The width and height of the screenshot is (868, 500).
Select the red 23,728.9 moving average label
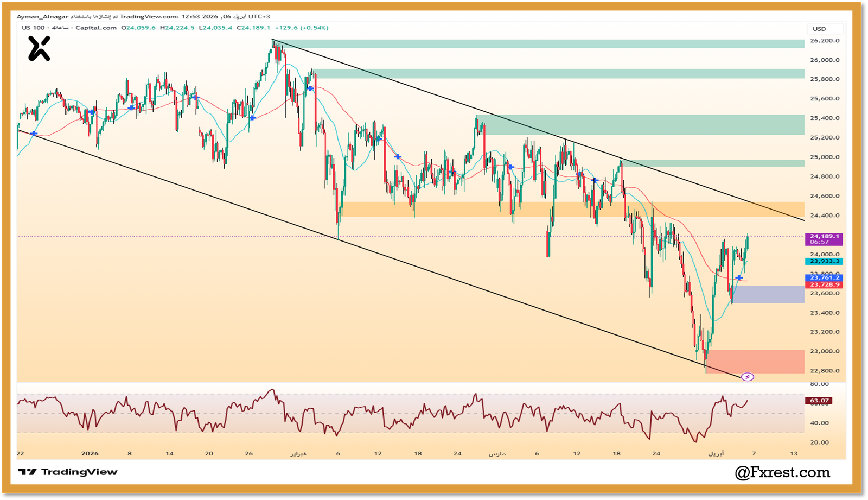824,284
